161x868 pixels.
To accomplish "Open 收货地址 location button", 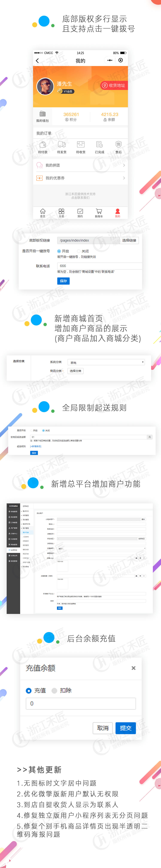I will point(114,85).
